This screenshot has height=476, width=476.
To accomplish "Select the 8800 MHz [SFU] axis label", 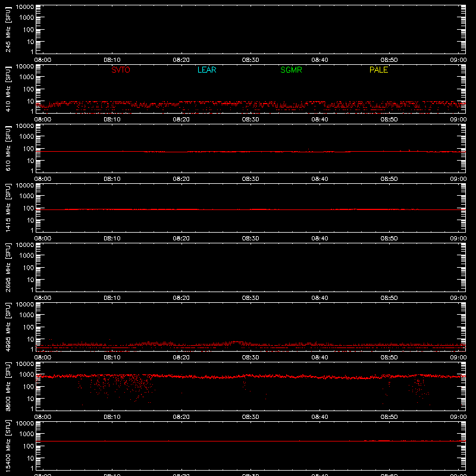I will (x=8, y=386).
